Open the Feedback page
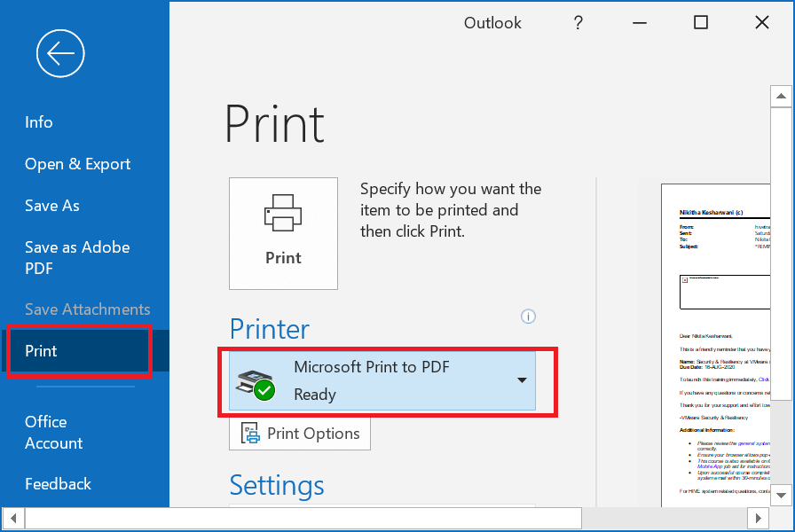 (x=59, y=484)
